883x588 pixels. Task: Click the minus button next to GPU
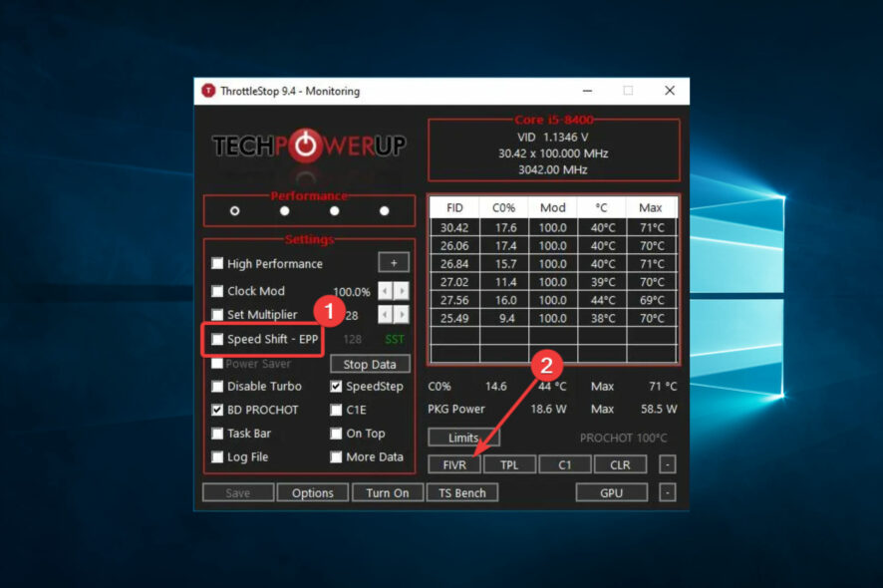coord(668,492)
